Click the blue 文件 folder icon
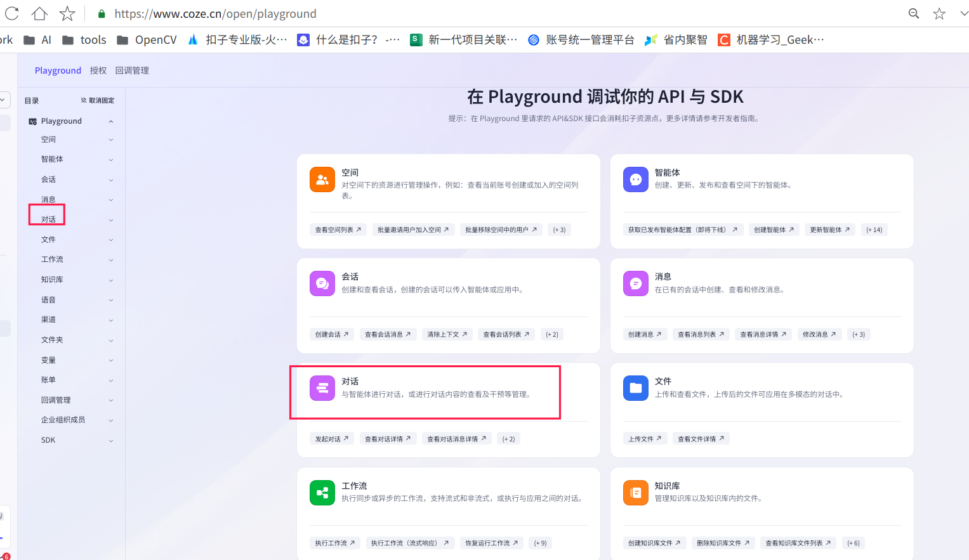This screenshot has width=969, height=560. (x=635, y=387)
